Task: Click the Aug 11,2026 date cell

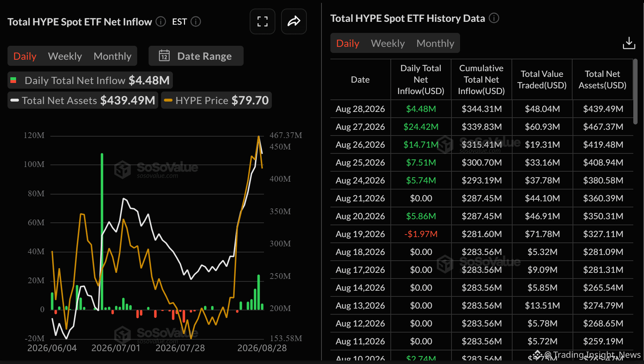Action: click(x=360, y=341)
